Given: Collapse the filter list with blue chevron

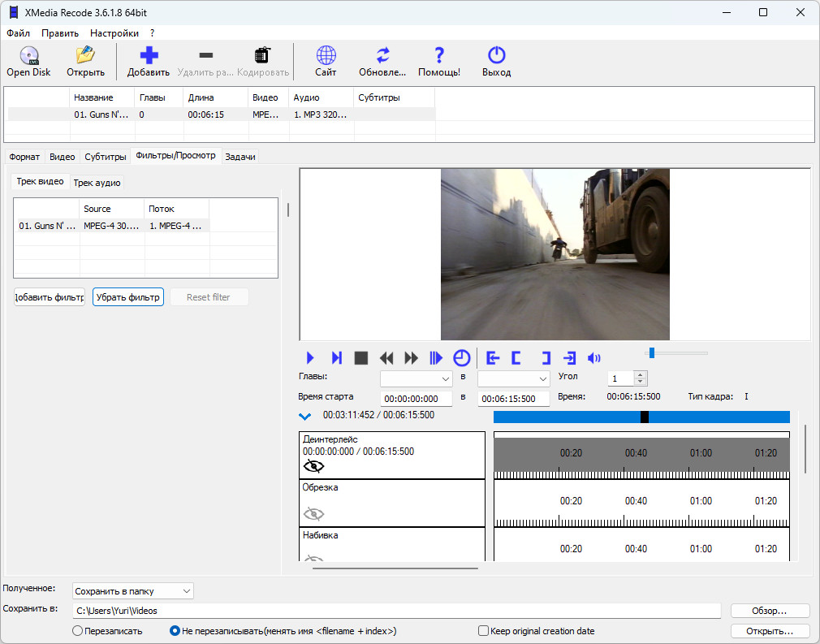Looking at the screenshot, I should tap(305, 417).
